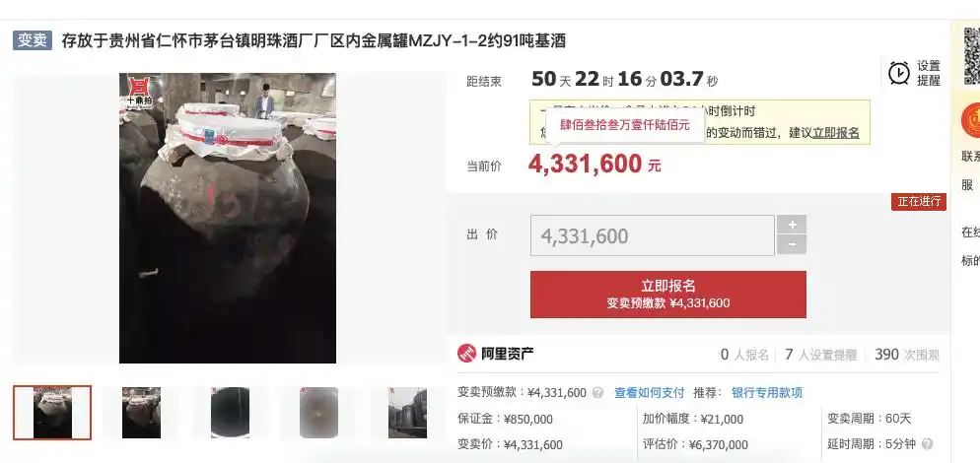Open 查看如何支付 link
The width and height of the screenshot is (980, 463).
point(650,393)
